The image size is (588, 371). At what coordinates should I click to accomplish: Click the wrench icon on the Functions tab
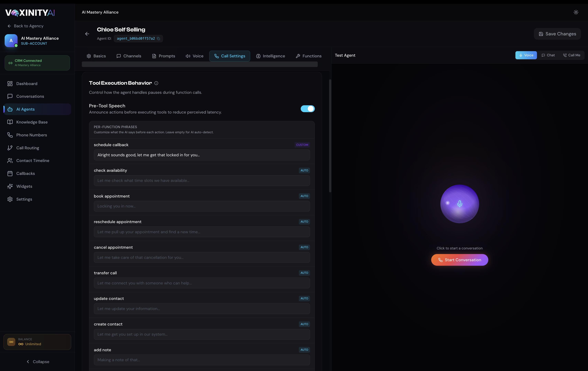point(298,56)
